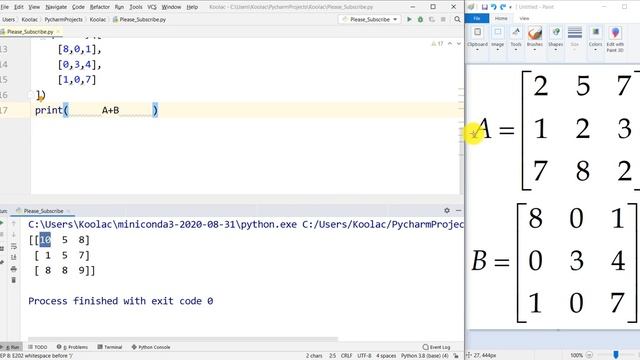This screenshot has height=360, width=640.
Task: Click on print( A+B ) code line
Action: (x=96, y=110)
